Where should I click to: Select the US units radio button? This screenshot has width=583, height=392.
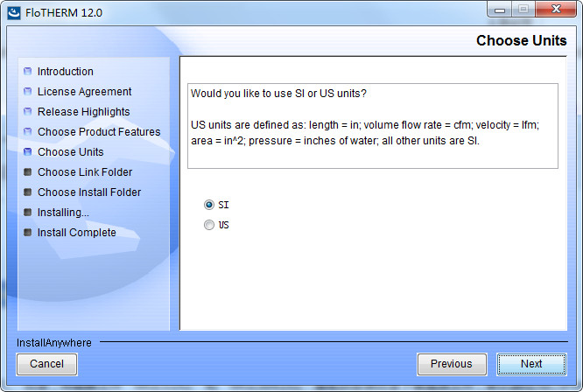208,225
